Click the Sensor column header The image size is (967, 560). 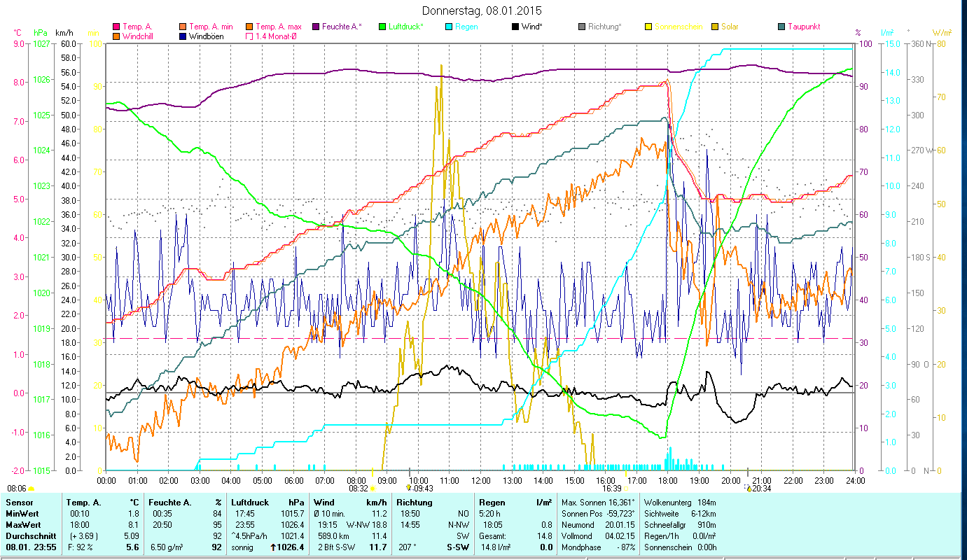pos(18,503)
